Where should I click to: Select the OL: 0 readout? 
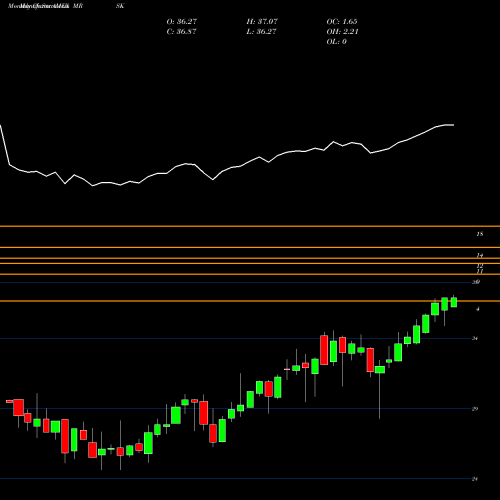(x=336, y=42)
